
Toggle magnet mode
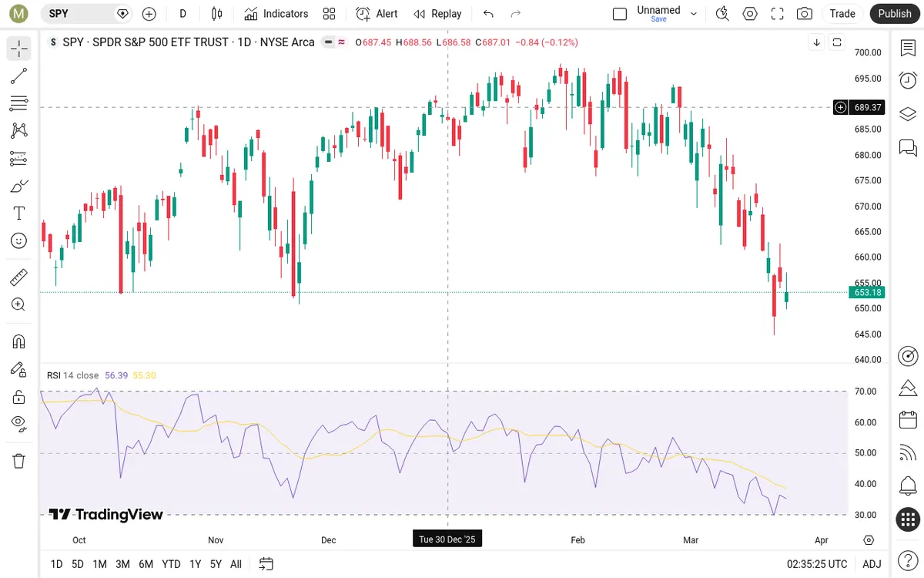click(x=19, y=341)
